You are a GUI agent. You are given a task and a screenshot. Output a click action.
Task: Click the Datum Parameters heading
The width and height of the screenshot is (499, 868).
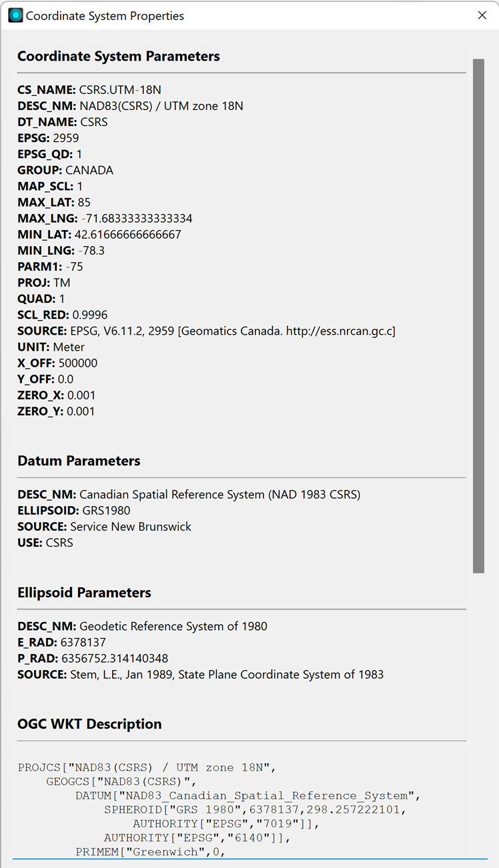coord(79,461)
